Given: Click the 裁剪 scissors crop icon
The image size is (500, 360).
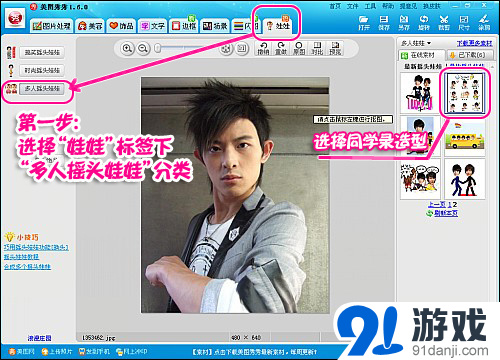Looking at the screenshot, I should pyautogui.click(x=444, y=23).
